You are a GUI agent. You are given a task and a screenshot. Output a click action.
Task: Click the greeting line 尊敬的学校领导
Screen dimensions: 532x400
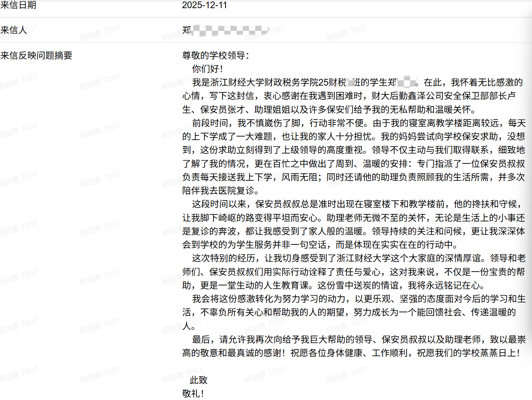pos(216,56)
